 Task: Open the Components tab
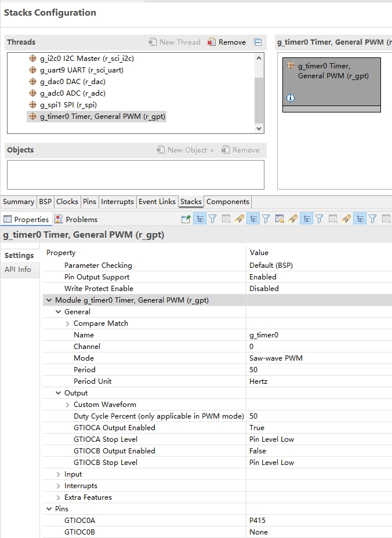coord(227,202)
